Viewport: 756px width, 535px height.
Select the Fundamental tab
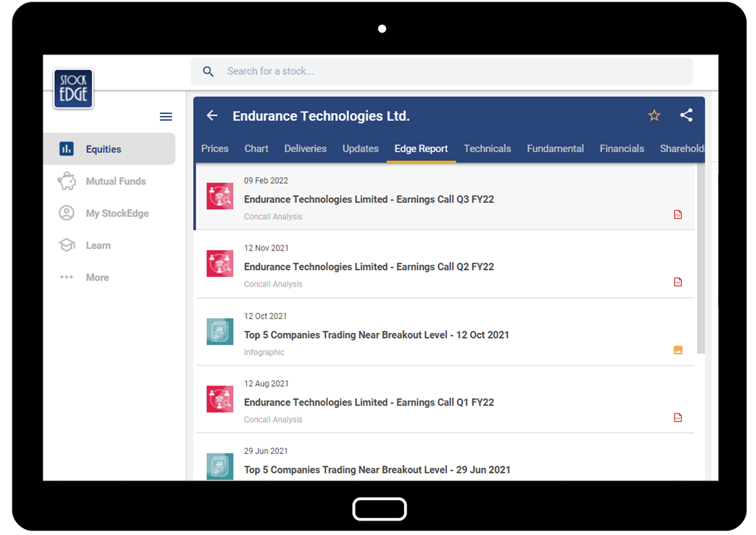(x=555, y=148)
